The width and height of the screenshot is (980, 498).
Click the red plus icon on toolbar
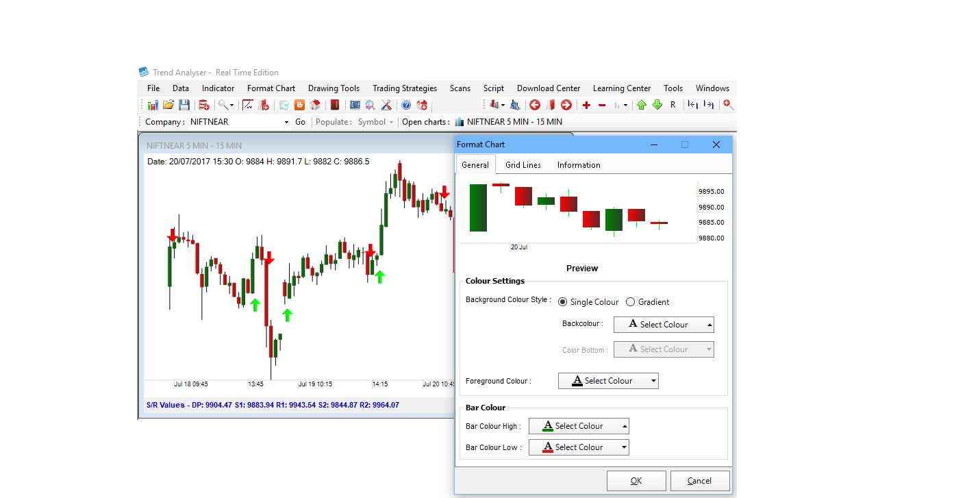point(586,104)
